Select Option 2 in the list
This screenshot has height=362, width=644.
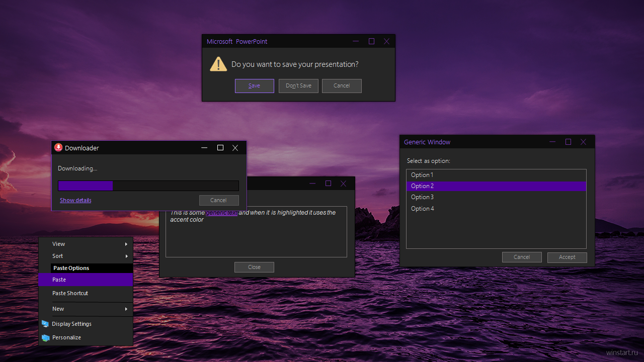[496, 186]
